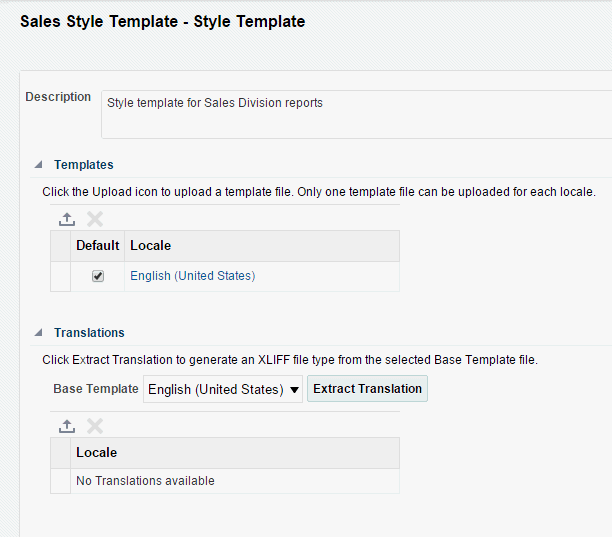Click the Base Template label
The height and width of the screenshot is (537, 612).
(x=96, y=389)
